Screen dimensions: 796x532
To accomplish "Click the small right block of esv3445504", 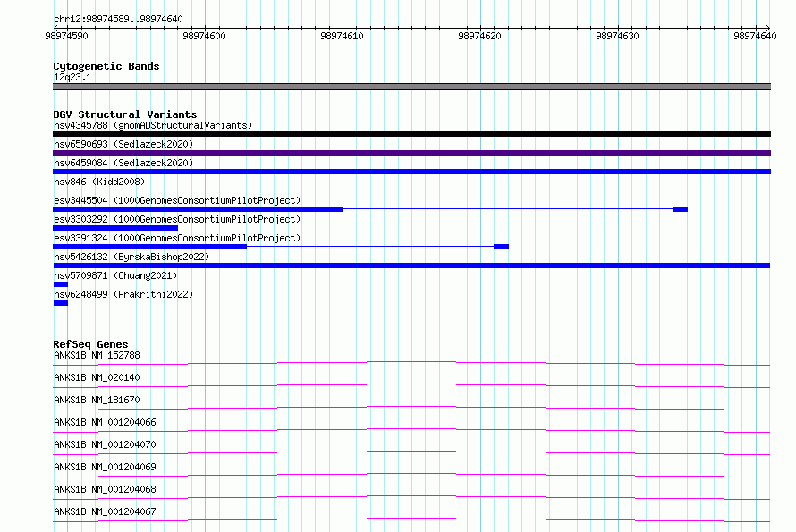I will [681, 209].
